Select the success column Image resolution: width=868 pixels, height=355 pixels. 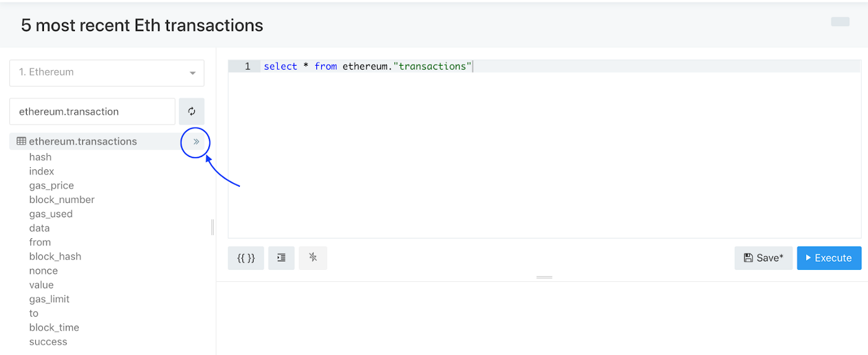(48, 343)
